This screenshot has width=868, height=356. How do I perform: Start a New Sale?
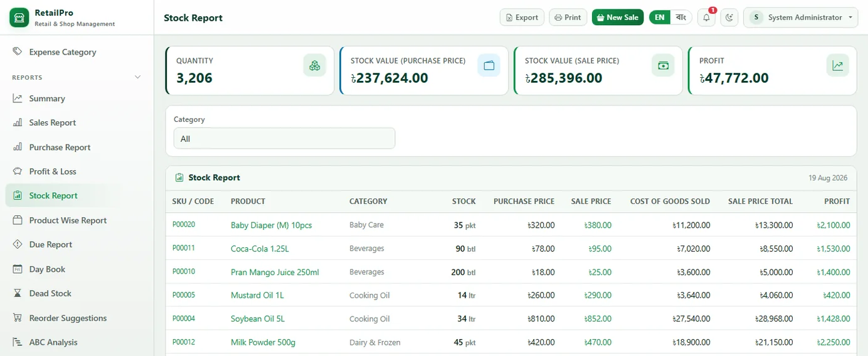click(618, 18)
